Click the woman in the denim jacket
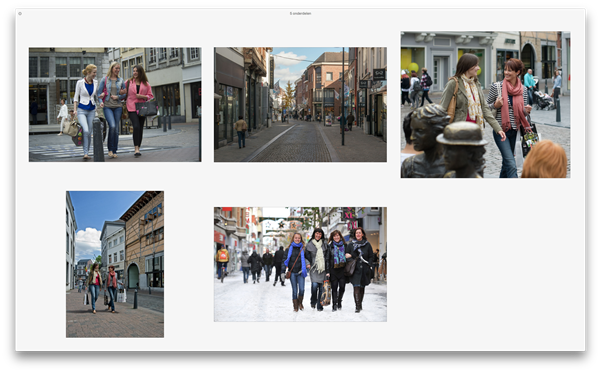The height and width of the screenshot is (372, 600). click(x=111, y=109)
